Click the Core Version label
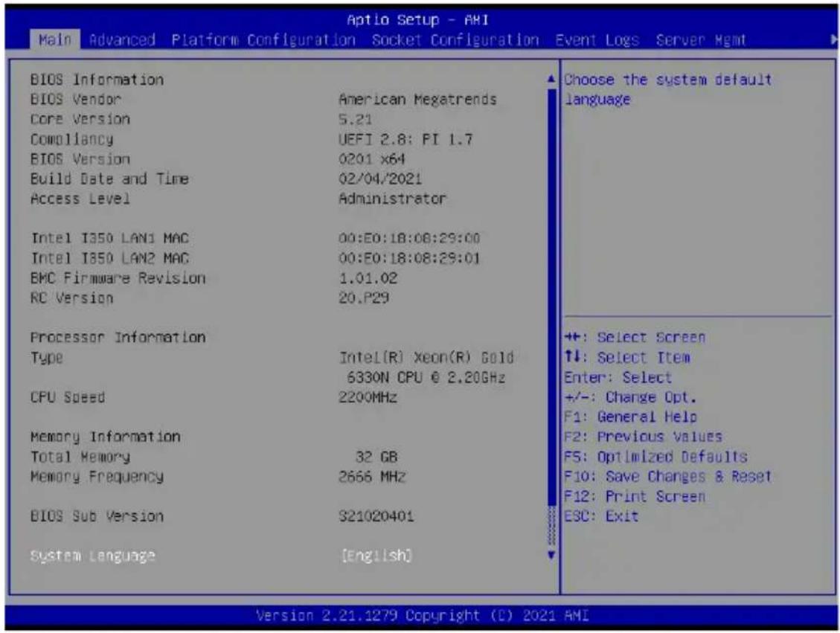This screenshot has height=633, width=840. pos(80,119)
